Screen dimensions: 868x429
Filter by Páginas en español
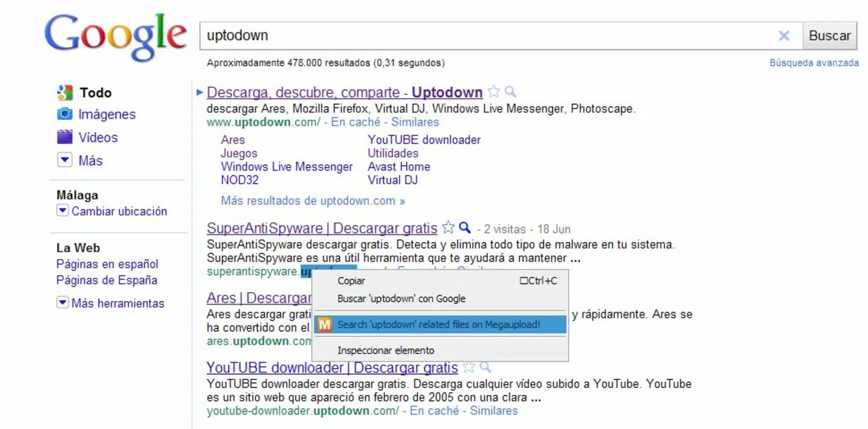107,264
